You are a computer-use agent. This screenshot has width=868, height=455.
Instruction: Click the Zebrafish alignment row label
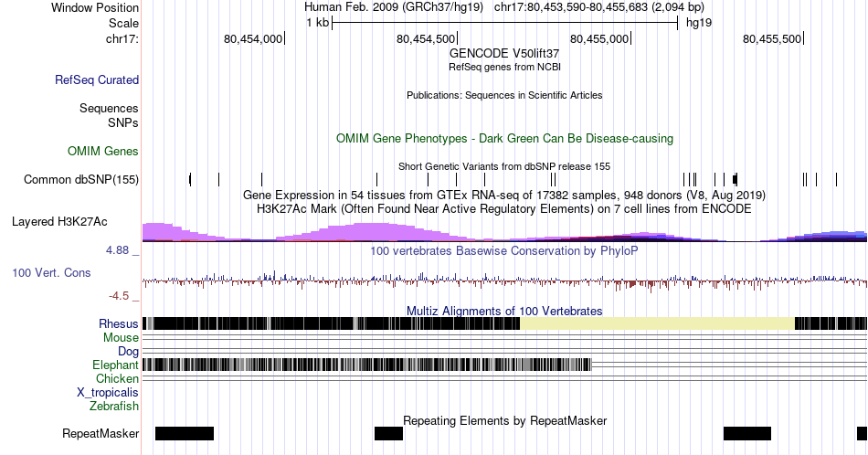tap(114, 407)
